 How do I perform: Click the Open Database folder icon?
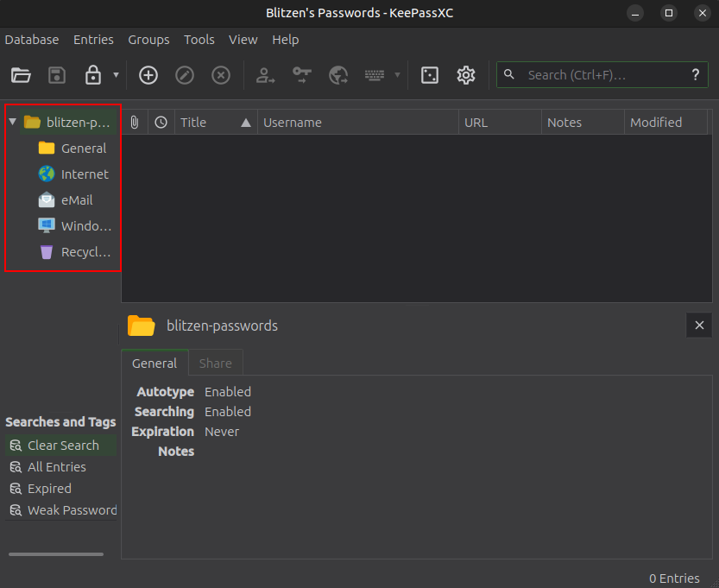coord(21,75)
